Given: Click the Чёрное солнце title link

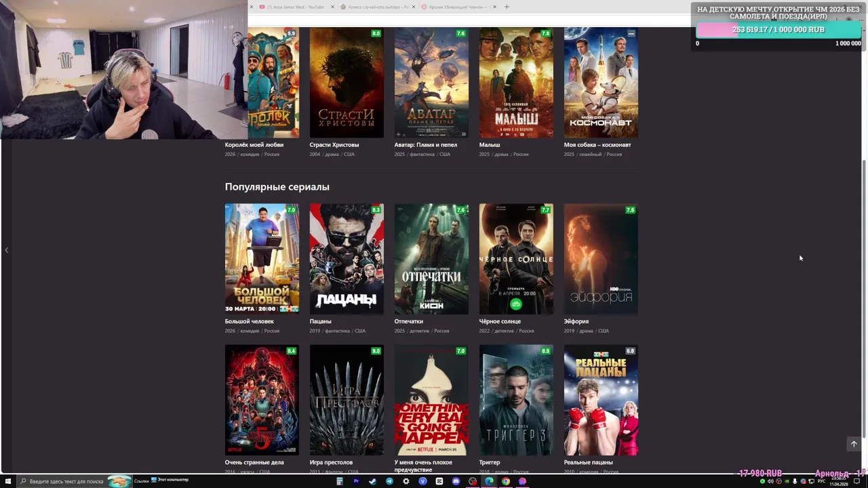Looking at the screenshot, I should [x=500, y=321].
